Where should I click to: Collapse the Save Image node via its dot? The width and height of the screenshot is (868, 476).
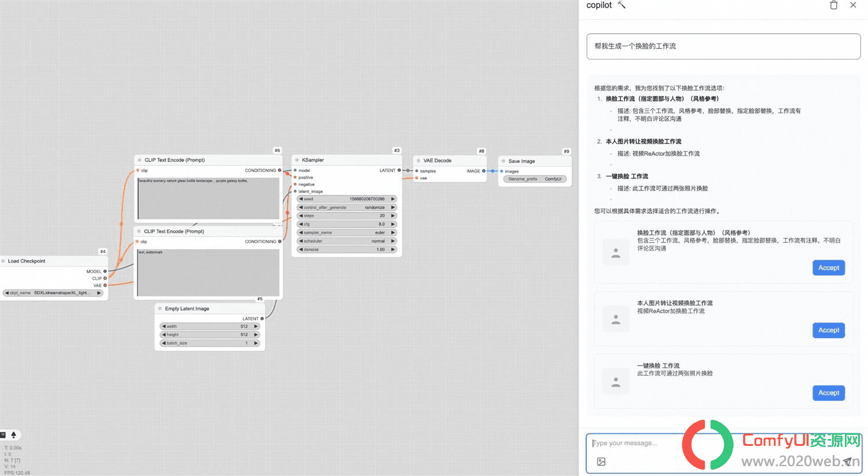pyautogui.click(x=503, y=161)
